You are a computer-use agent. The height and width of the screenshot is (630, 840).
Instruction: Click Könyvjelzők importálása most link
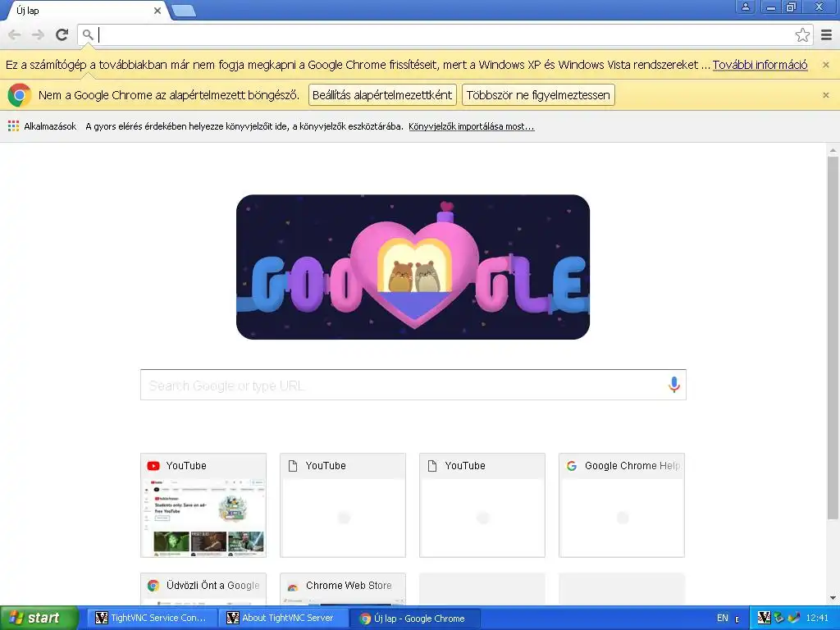(x=472, y=126)
